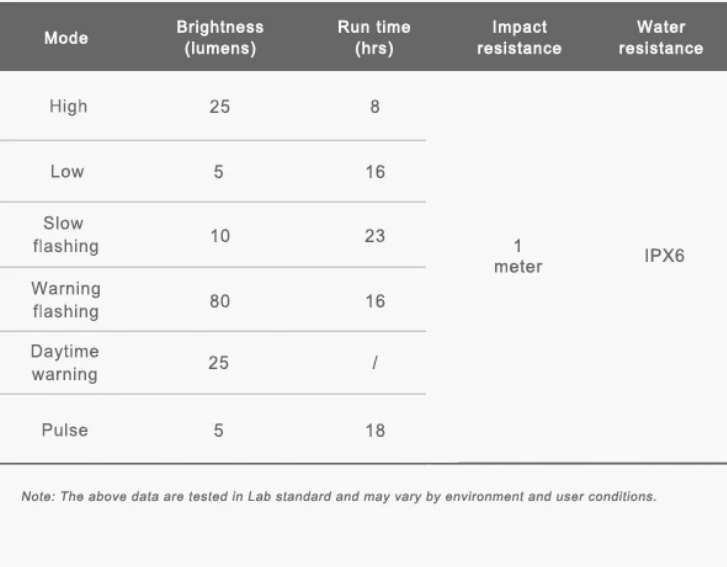The height and width of the screenshot is (567, 727).
Task: Select the Slow flashing mode label
Action: point(68,235)
